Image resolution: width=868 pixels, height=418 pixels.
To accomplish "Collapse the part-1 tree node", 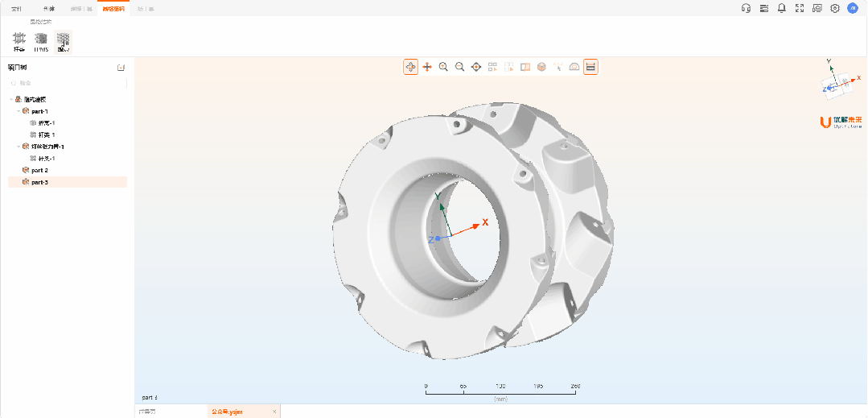I will [x=19, y=111].
